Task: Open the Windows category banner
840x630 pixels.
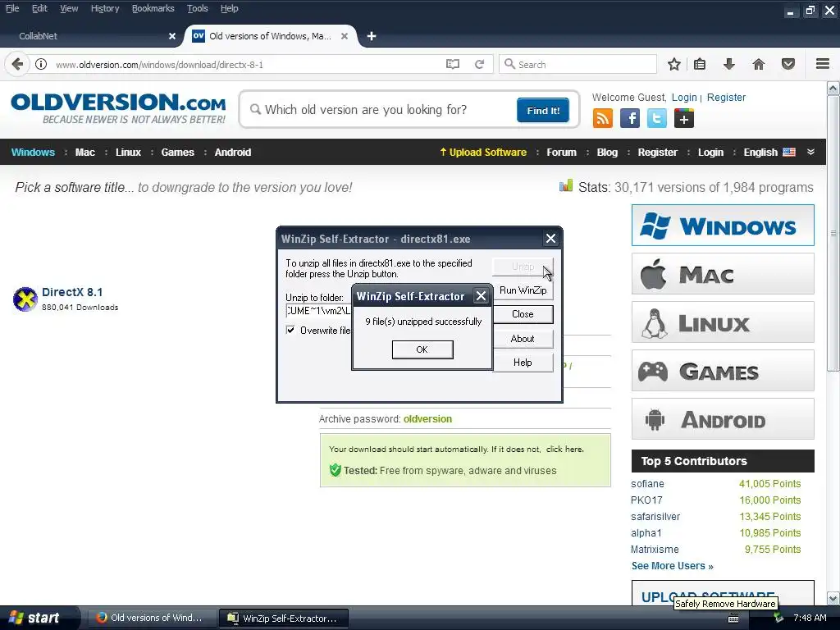Action: (x=723, y=225)
